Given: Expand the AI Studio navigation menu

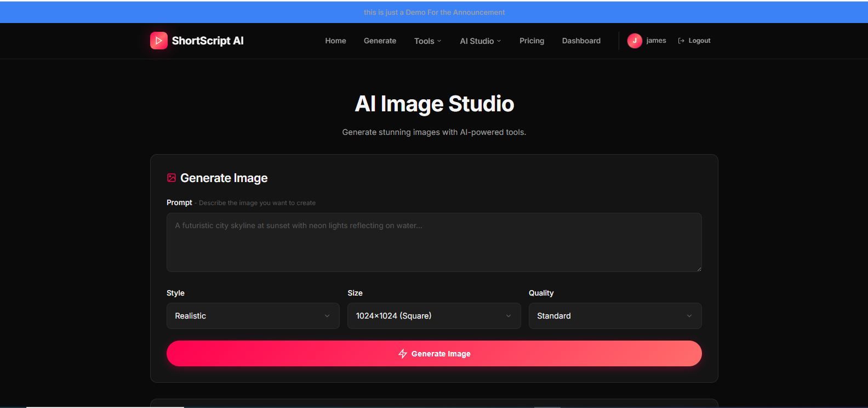Looking at the screenshot, I should click(x=480, y=41).
